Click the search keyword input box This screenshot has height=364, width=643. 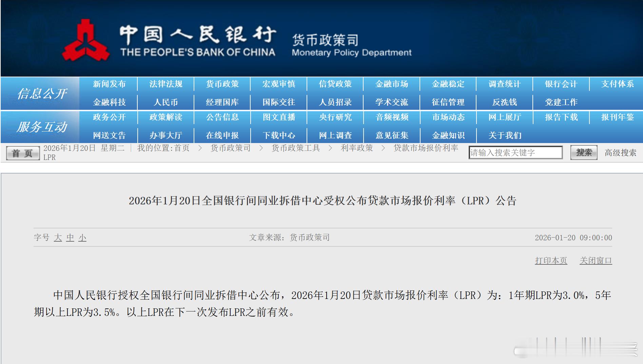[x=515, y=152]
